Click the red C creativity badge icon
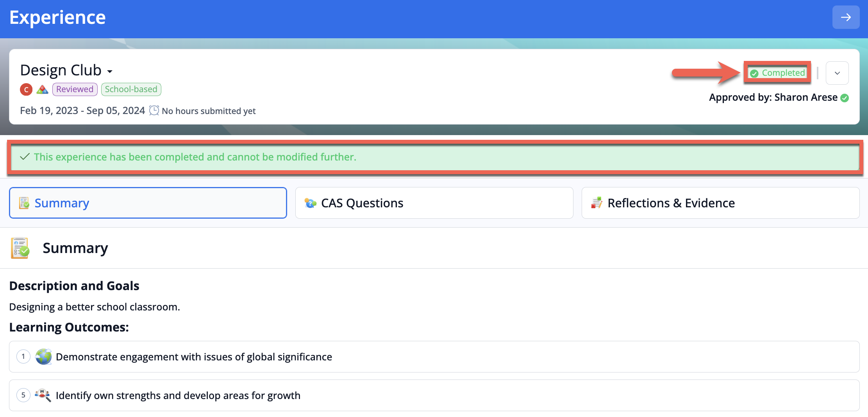 26,89
